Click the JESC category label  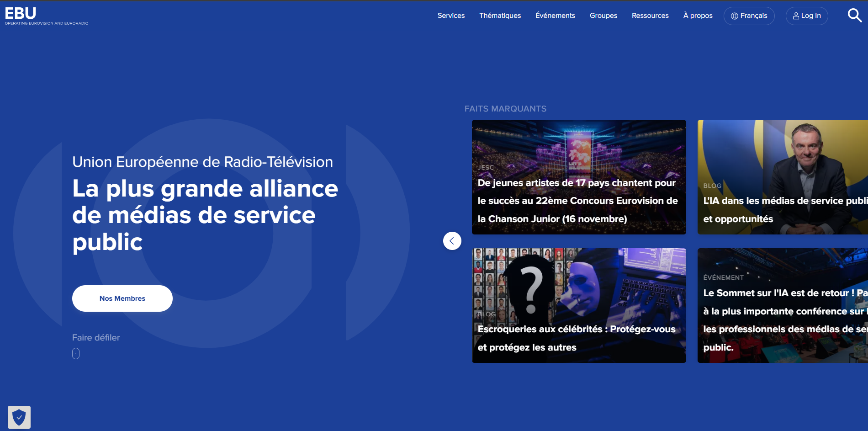pos(486,168)
